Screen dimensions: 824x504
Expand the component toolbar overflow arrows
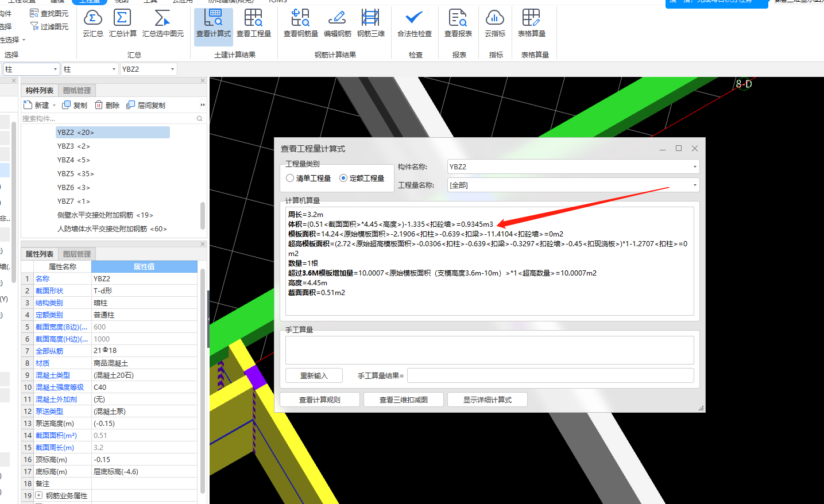point(203,105)
